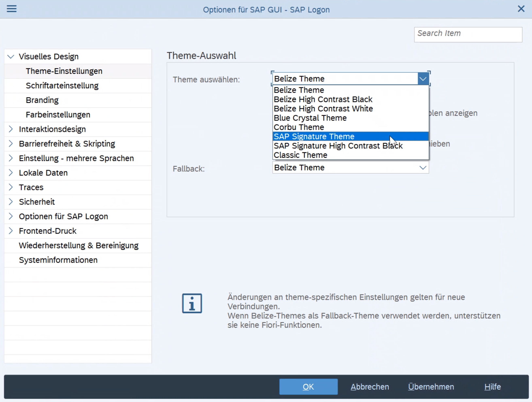This screenshot has width=532, height=402.
Task: Collapse the Visuelles Design section
Action: pos(11,56)
